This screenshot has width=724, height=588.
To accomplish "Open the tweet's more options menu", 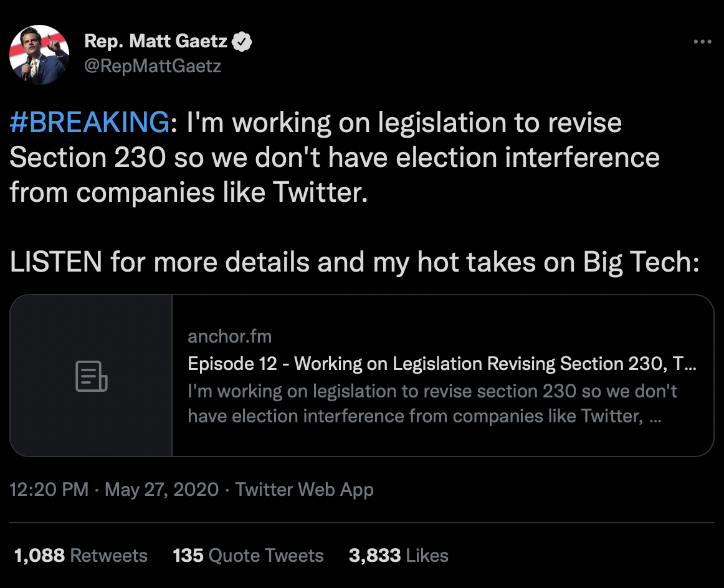I will (702, 42).
